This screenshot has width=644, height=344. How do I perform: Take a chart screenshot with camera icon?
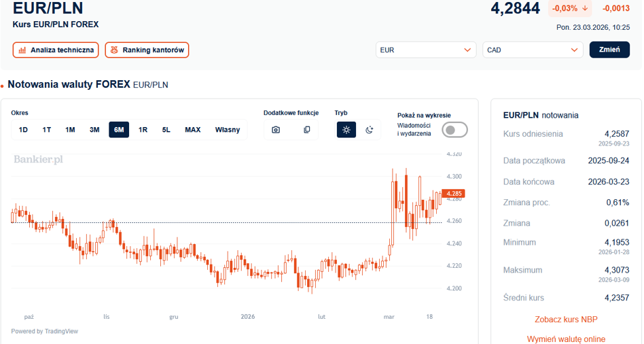pyautogui.click(x=276, y=130)
